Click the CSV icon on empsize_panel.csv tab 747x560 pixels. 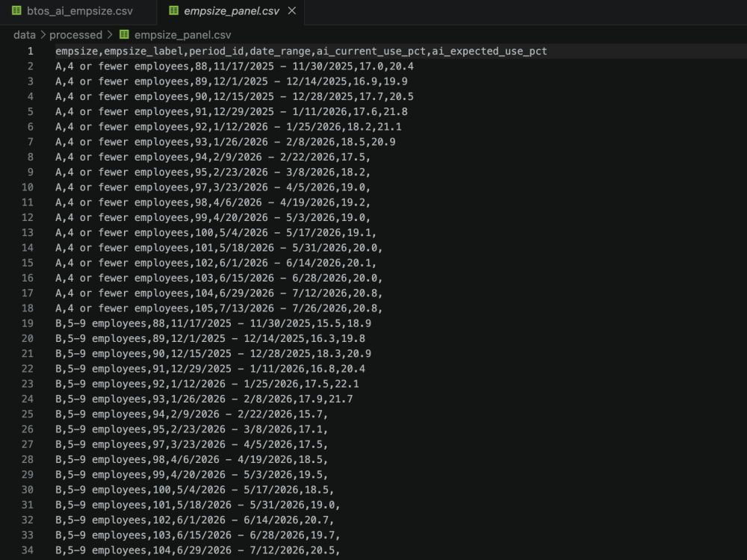pos(174,10)
